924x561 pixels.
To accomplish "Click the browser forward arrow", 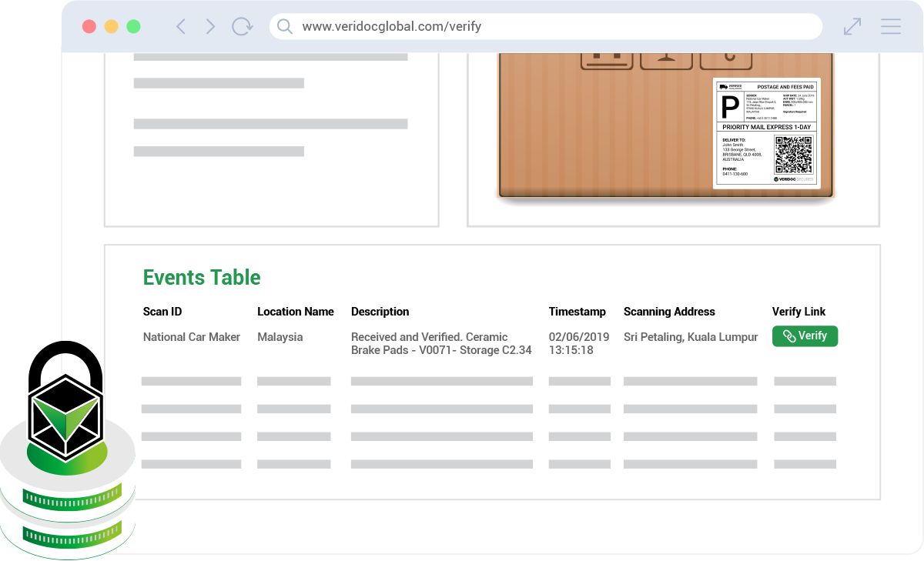I will (210, 27).
